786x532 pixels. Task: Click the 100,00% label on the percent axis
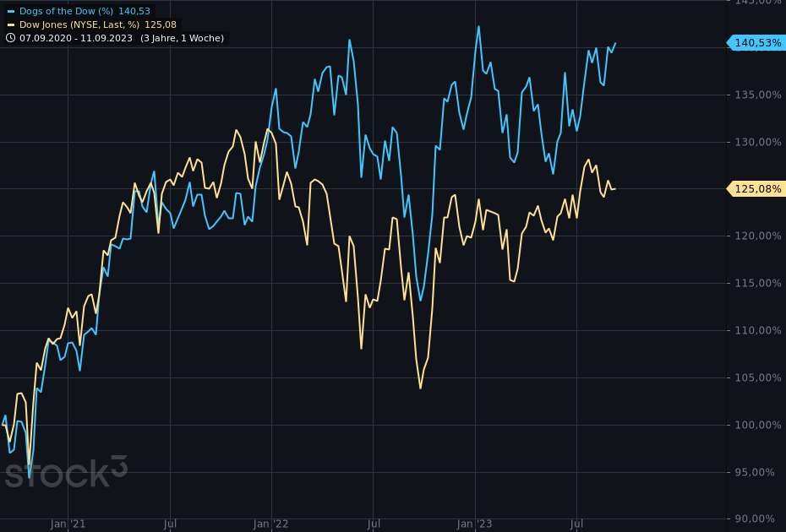[x=758, y=425]
